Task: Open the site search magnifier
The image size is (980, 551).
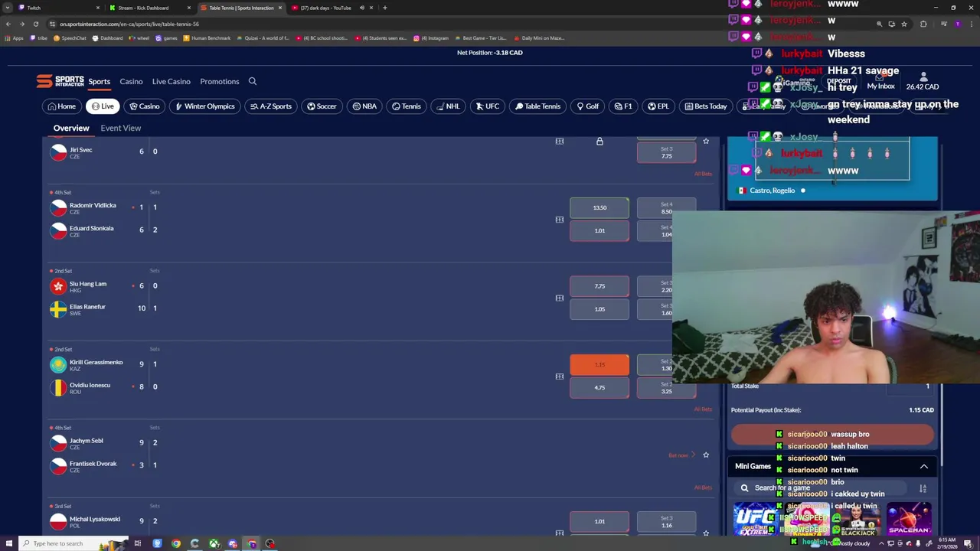Action: (x=252, y=81)
